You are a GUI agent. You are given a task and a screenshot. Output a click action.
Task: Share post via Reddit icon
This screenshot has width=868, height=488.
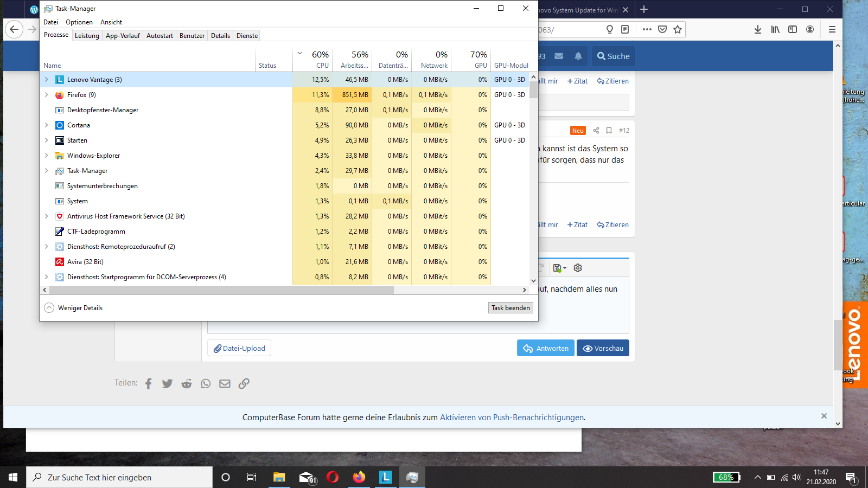pos(187,384)
